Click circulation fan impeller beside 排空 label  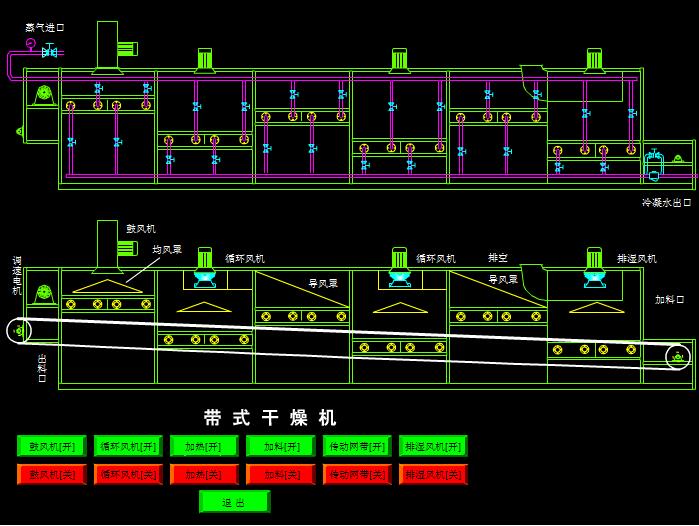pyautogui.click(x=400, y=279)
